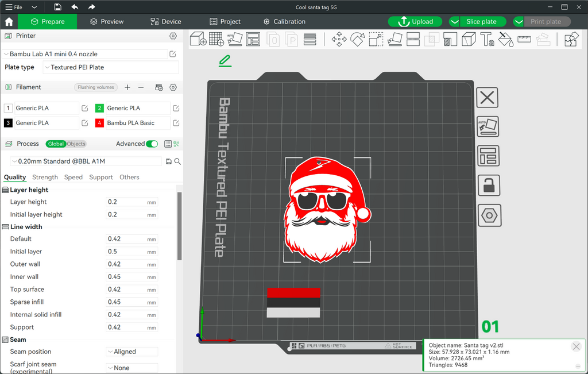The image size is (588, 374).
Task: Open the Slice plate dropdown arrow
Action: [x=455, y=22]
